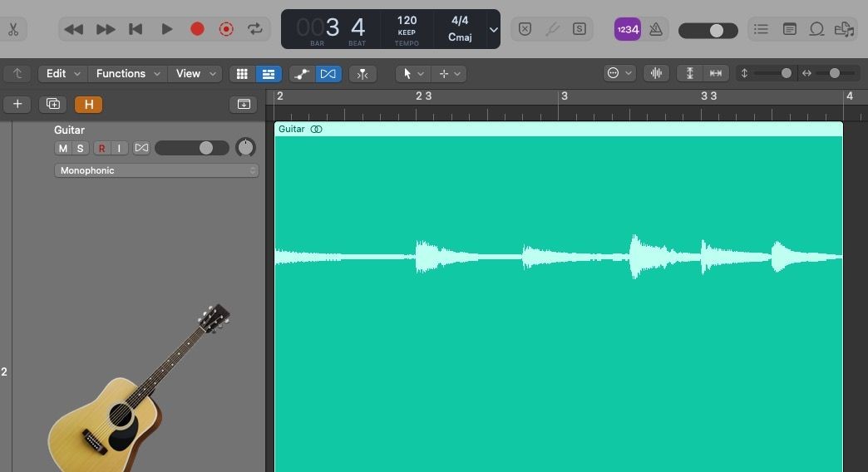The width and height of the screenshot is (868, 472).
Task: Open the scissors editors icon
Action: point(13,29)
